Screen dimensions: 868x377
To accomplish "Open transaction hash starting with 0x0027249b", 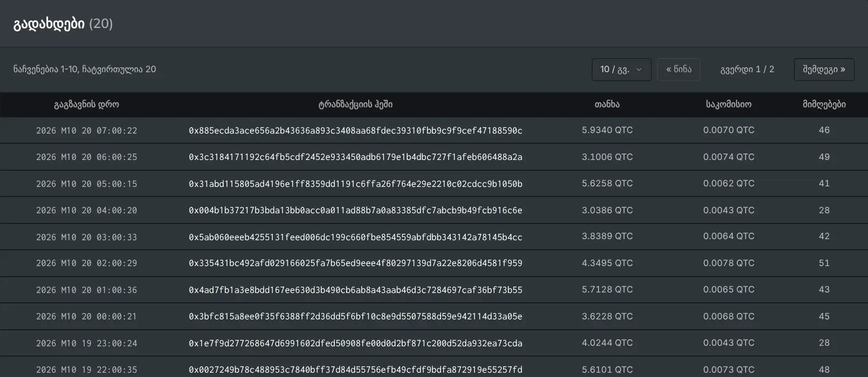I will click(355, 369).
